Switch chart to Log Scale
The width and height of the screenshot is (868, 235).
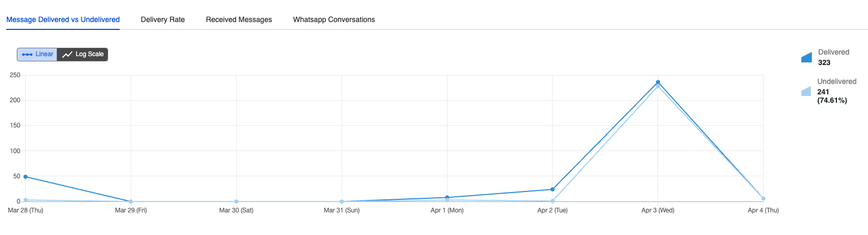tap(83, 54)
